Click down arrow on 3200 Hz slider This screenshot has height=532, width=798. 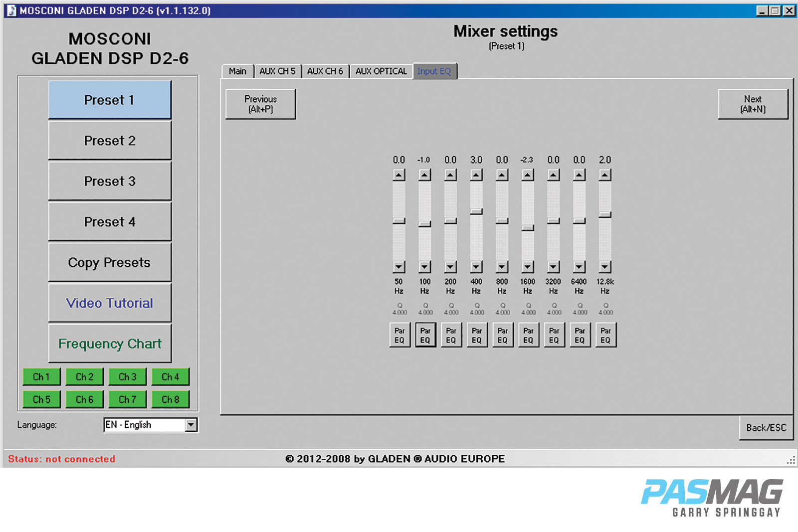pos(554,267)
